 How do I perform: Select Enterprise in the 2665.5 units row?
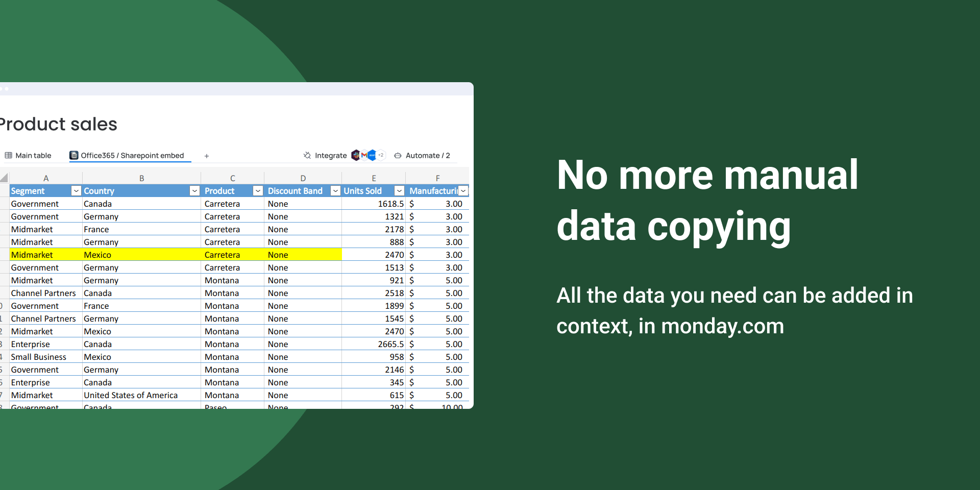coord(46,344)
